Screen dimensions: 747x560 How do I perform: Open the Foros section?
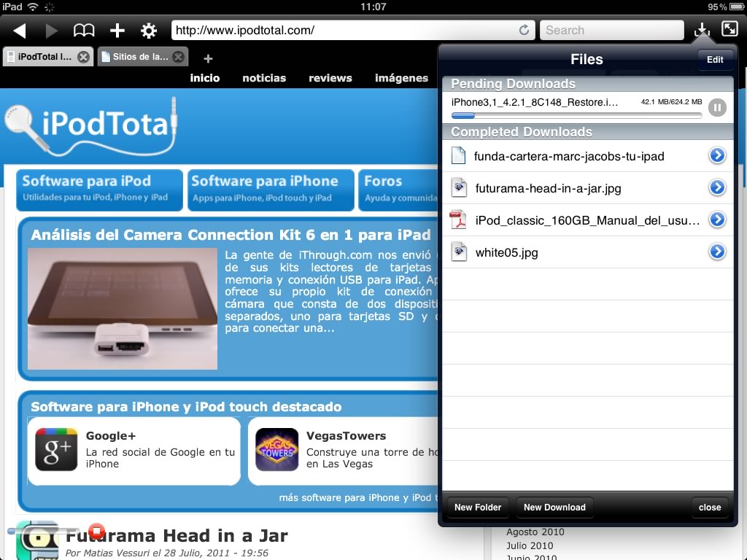pos(398,190)
